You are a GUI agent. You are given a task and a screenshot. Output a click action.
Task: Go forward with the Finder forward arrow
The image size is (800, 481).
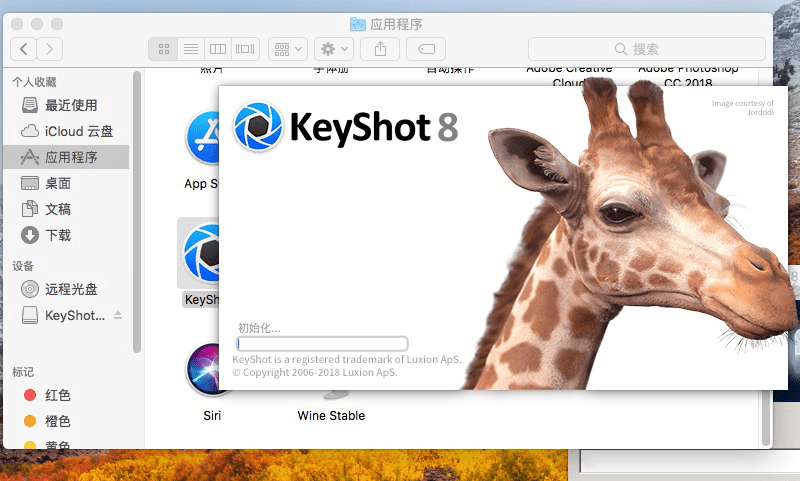pos(49,49)
